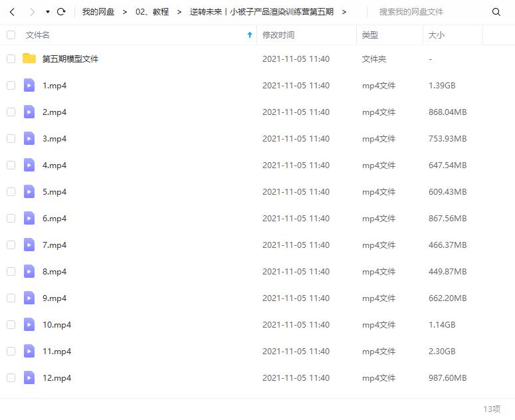The width and height of the screenshot is (515, 420).
Task: Toggle the select-all checkbox in header
Action: pos(11,35)
